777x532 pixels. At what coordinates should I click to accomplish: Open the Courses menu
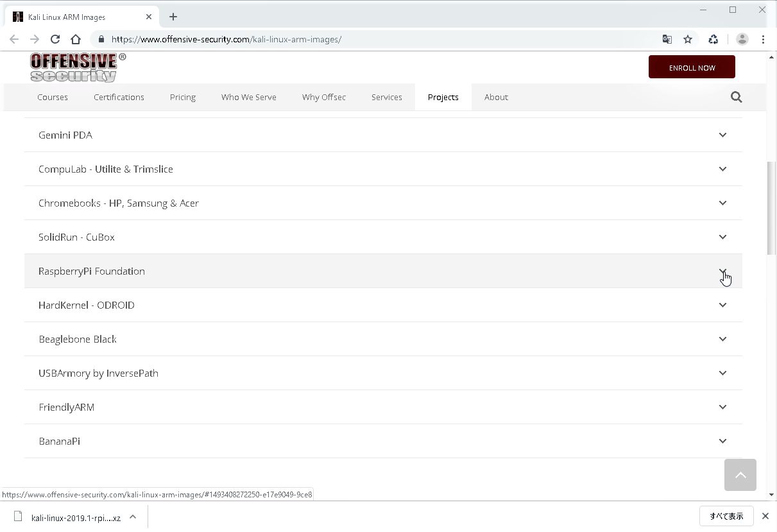pyautogui.click(x=53, y=97)
